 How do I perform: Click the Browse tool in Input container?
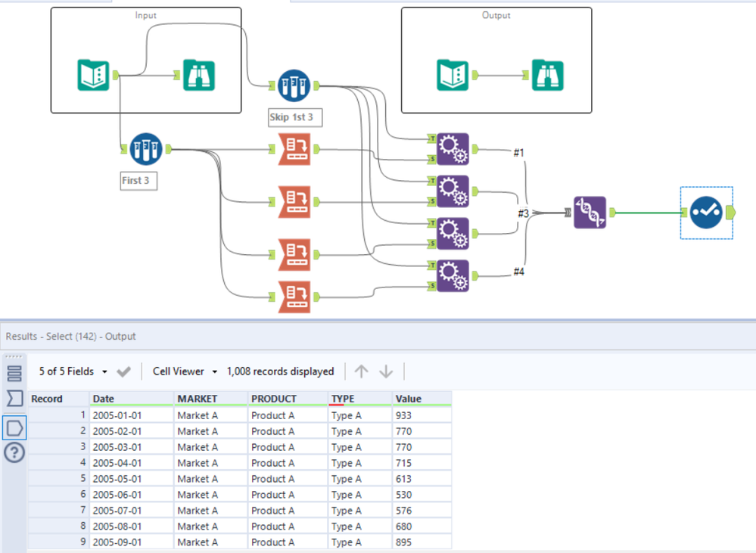[x=199, y=75]
